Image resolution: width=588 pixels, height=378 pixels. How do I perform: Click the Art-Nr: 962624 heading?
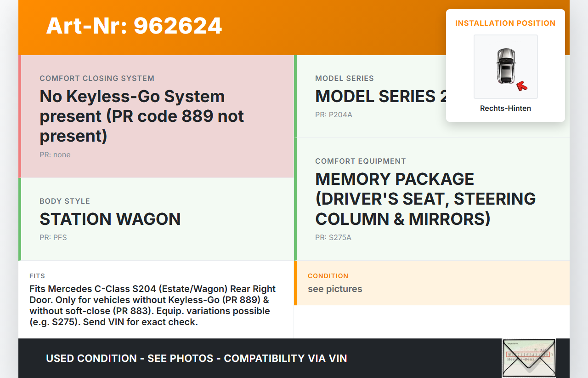pos(134,26)
